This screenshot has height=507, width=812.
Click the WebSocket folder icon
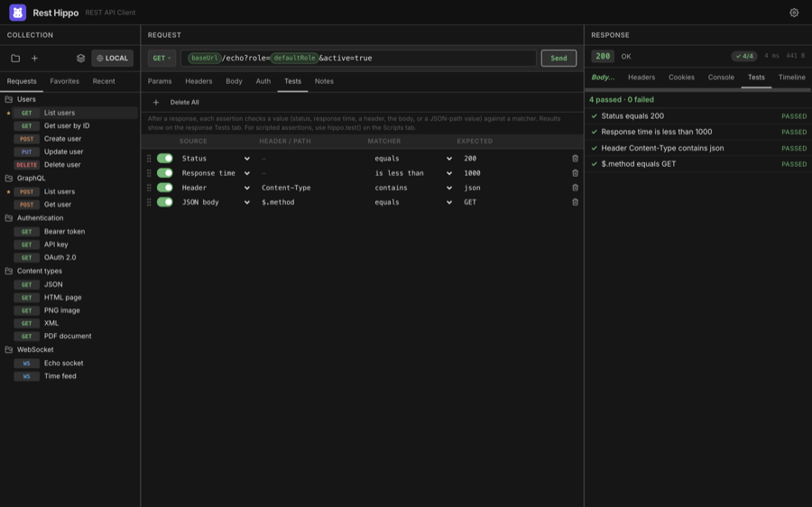[9, 349]
